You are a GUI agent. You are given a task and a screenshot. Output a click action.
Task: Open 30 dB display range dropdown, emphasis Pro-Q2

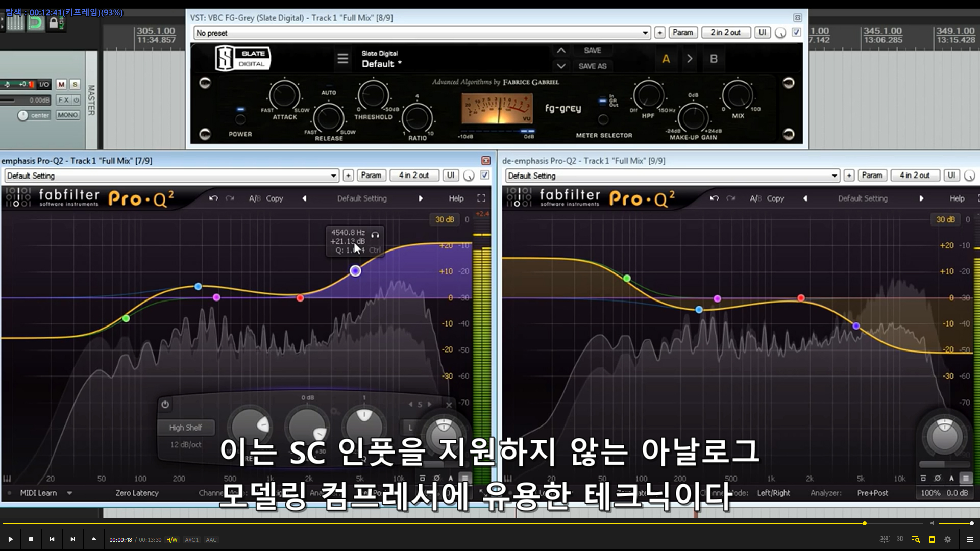click(444, 219)
